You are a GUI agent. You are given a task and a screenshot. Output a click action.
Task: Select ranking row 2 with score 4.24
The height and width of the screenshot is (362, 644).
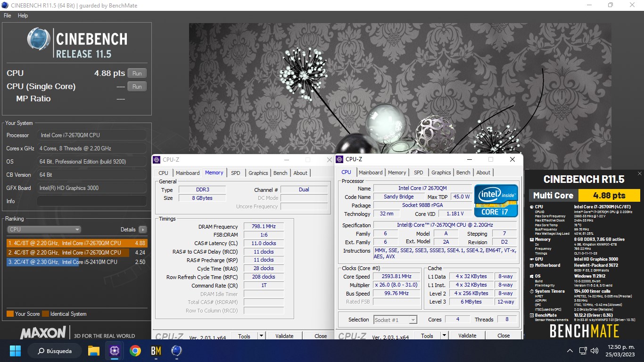77,253
